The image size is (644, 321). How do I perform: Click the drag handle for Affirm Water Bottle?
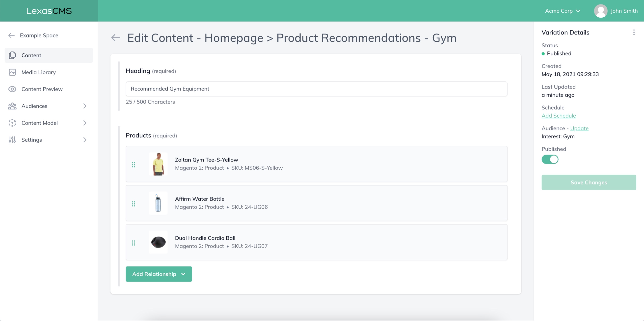coord(134,204)
